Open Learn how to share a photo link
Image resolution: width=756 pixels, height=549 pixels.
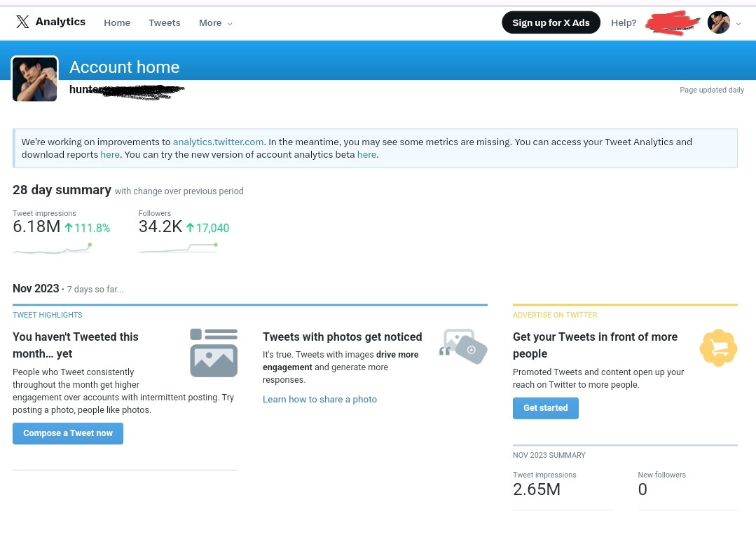tap(319, 400)
